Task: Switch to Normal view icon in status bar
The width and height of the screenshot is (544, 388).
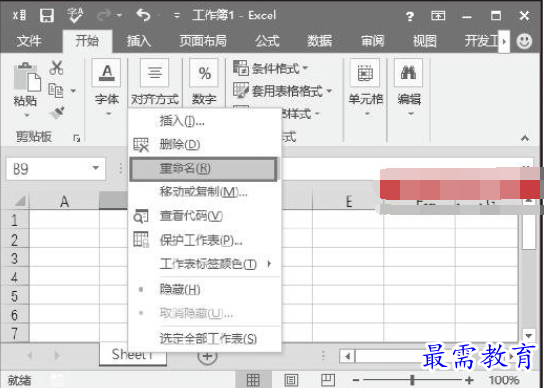Action: click(253, 380)
